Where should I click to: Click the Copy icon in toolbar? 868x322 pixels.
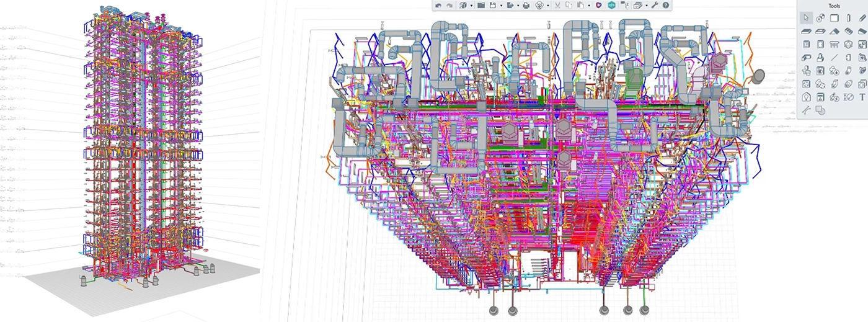click(569, 6)
